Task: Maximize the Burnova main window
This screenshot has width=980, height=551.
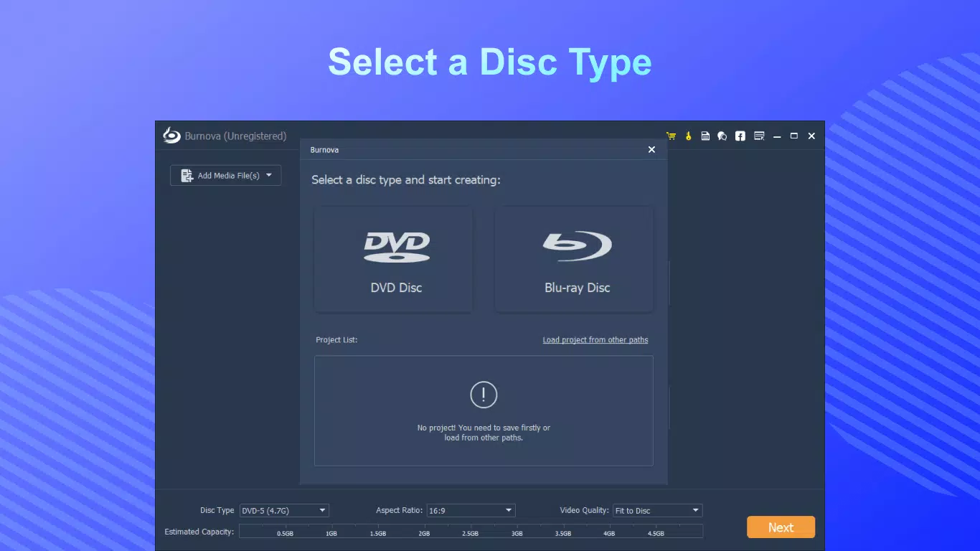Action: coord(794,136)
